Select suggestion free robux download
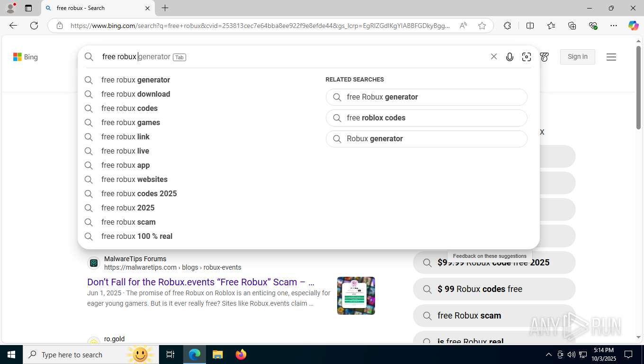This screenshot has height=364, width=644. coord(135,94)
